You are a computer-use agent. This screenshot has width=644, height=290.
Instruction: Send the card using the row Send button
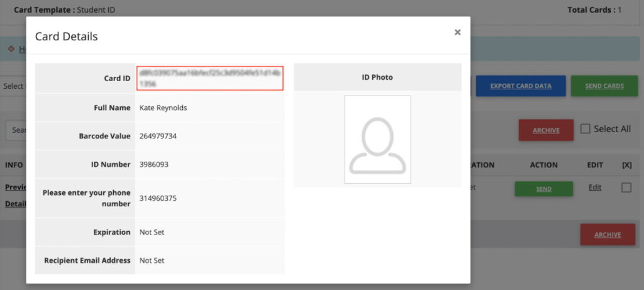[543, 189]
